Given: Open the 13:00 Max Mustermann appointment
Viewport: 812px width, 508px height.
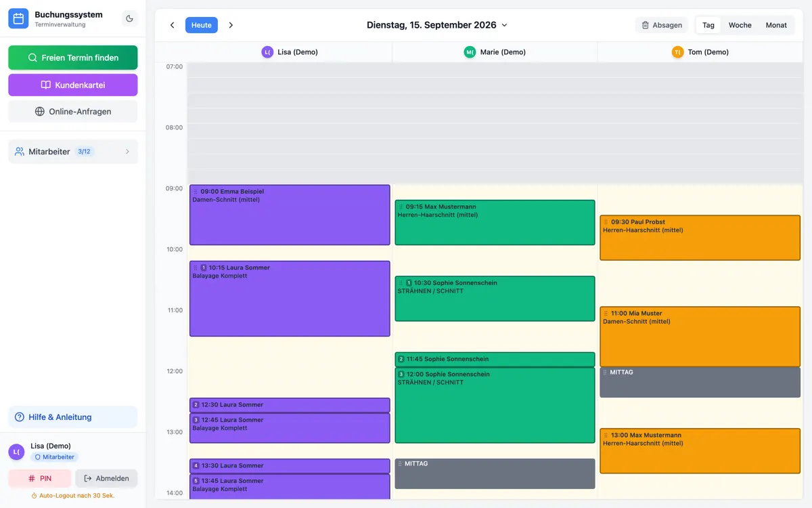Looking at the screenshot, I should click(700, 451).
